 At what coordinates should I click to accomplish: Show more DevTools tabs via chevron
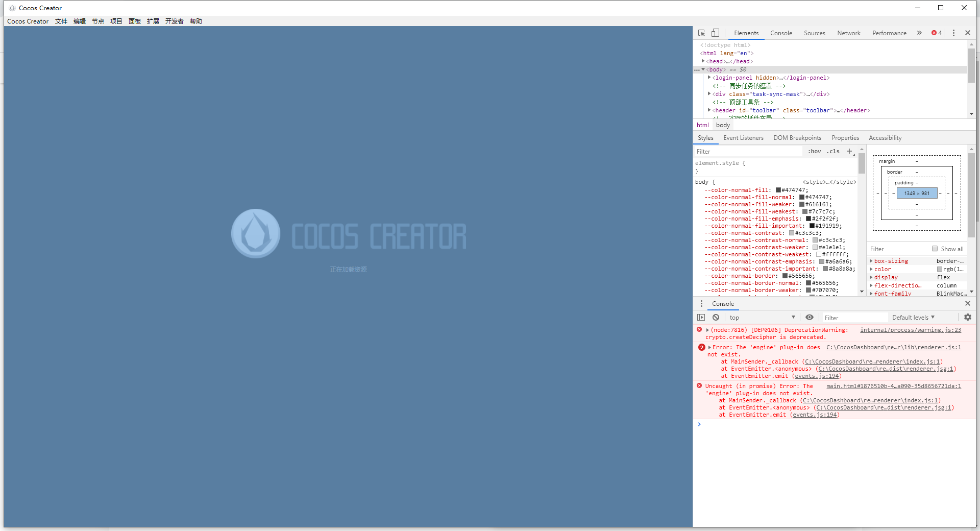tap(919, 33)
